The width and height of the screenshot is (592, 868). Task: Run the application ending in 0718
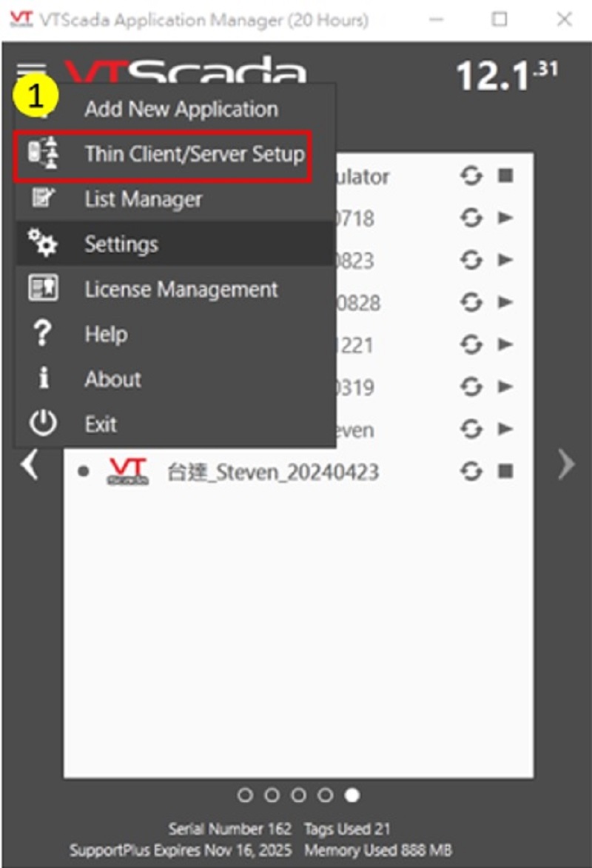(x=505, y=218)
